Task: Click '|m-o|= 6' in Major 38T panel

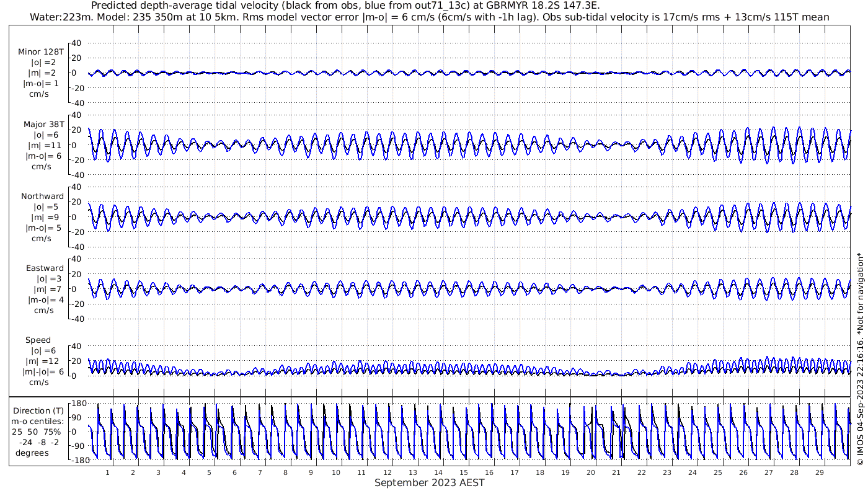Action: click(43, 156)
